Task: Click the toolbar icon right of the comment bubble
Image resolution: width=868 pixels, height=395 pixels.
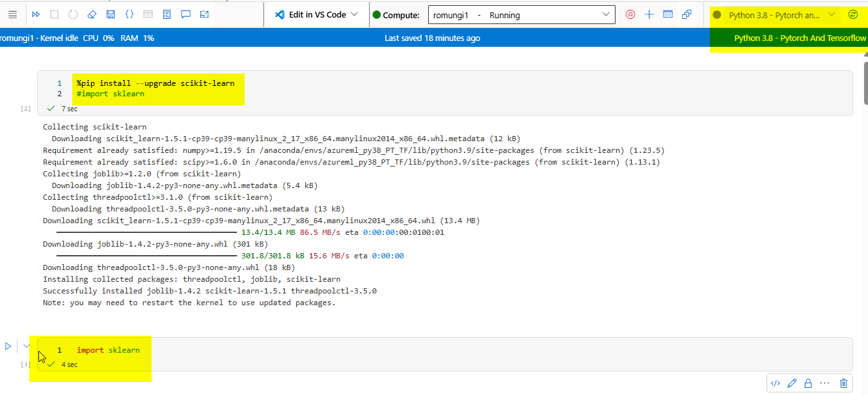Action: coord(205,14)
